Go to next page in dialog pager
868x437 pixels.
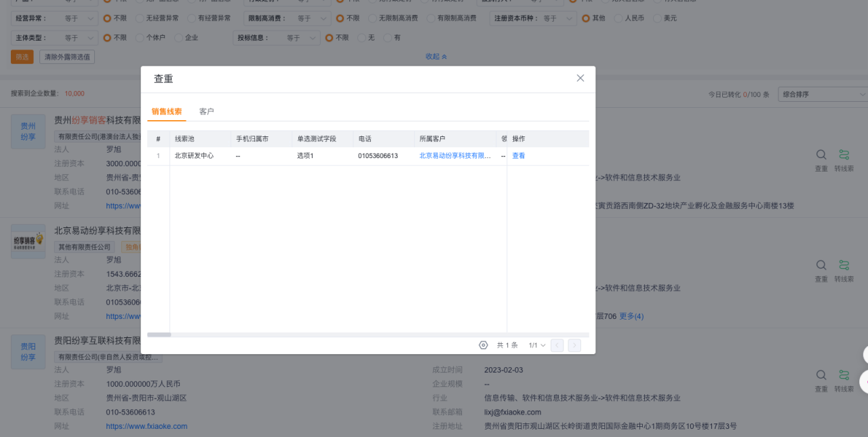(x=574, y=345)
